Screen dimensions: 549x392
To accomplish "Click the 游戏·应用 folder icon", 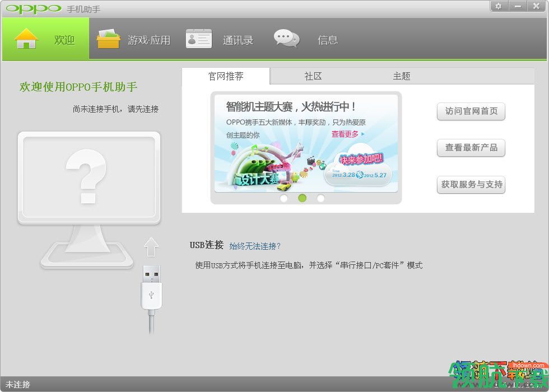I will tap(108, 39).
